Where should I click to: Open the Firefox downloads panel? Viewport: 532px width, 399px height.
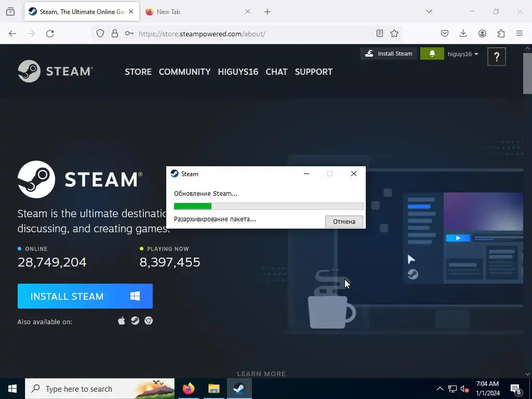click(x=463, y=33)
